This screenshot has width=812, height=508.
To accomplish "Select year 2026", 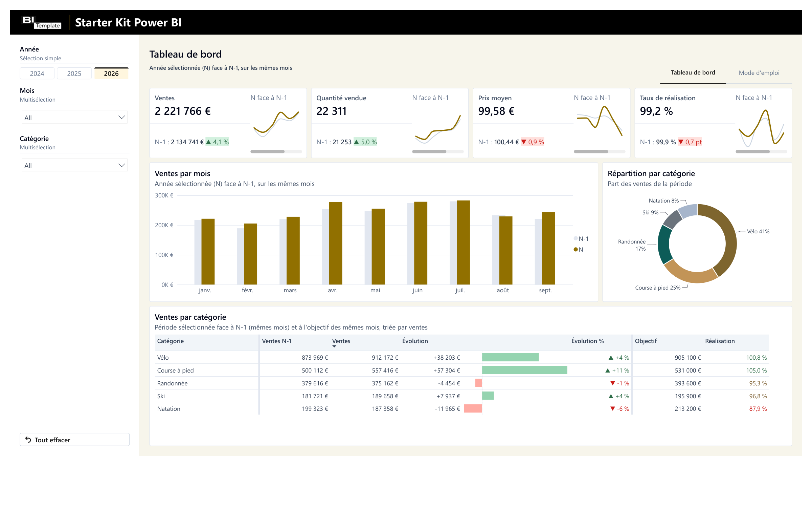I will [x=111, y=73].
